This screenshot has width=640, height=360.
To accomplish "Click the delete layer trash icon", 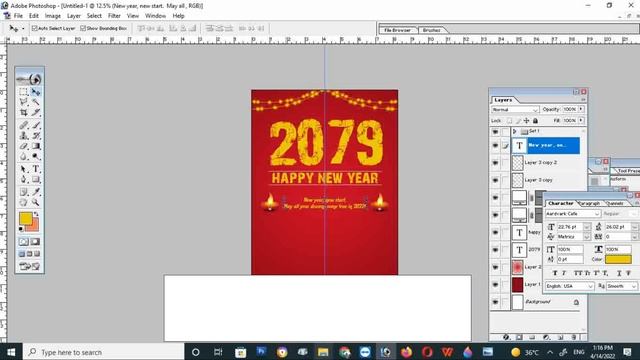I will (573, 337).
